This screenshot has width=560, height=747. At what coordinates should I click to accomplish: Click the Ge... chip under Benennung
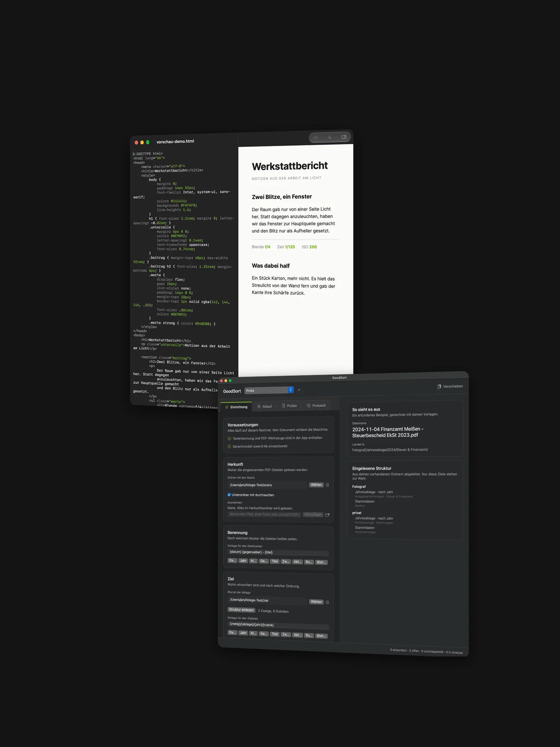point(264,561)
